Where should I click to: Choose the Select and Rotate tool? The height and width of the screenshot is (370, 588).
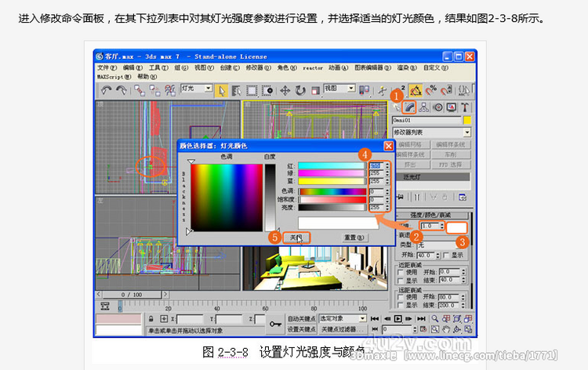[x=300, y=91]
